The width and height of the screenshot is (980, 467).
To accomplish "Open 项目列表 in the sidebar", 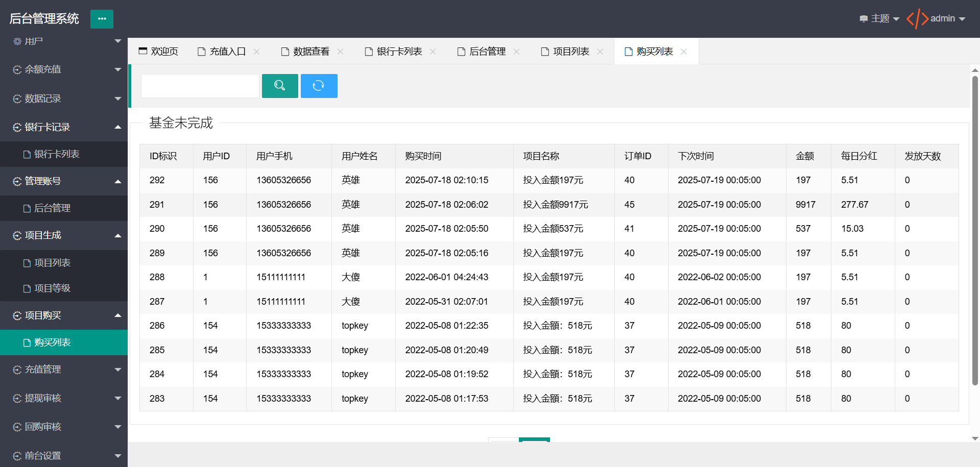I will 64,263.
